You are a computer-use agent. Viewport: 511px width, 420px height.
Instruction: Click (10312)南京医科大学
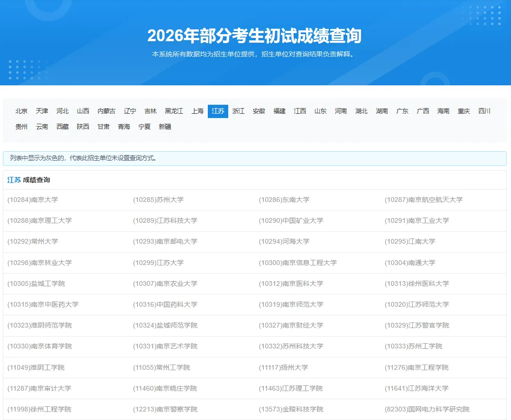click(x=291, y=283)
